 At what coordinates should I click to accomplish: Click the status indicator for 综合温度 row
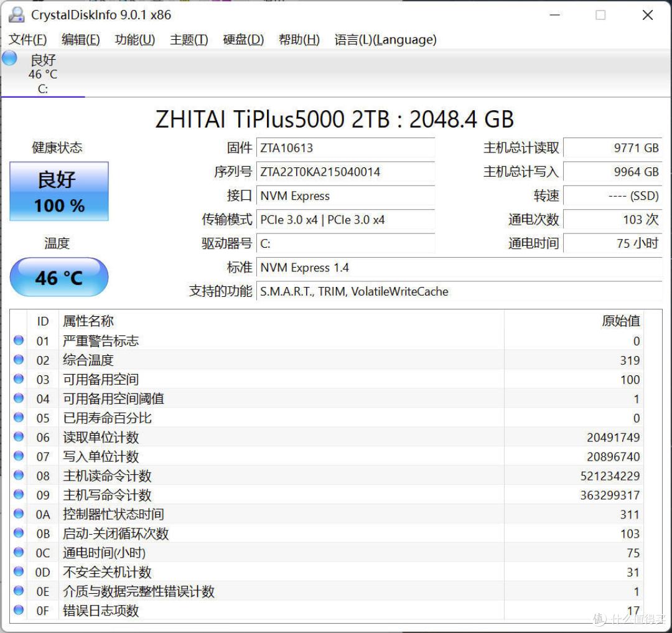tap(19, 360)
